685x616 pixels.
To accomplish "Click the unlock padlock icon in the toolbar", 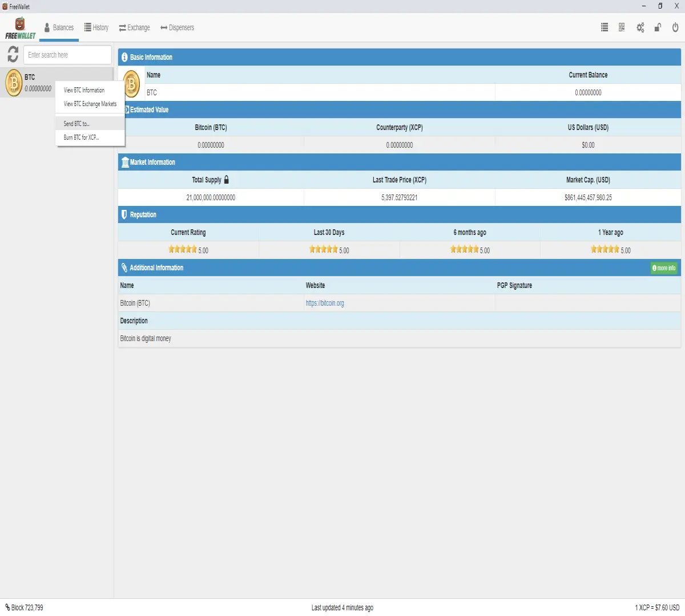I will [x=658, y=27].
